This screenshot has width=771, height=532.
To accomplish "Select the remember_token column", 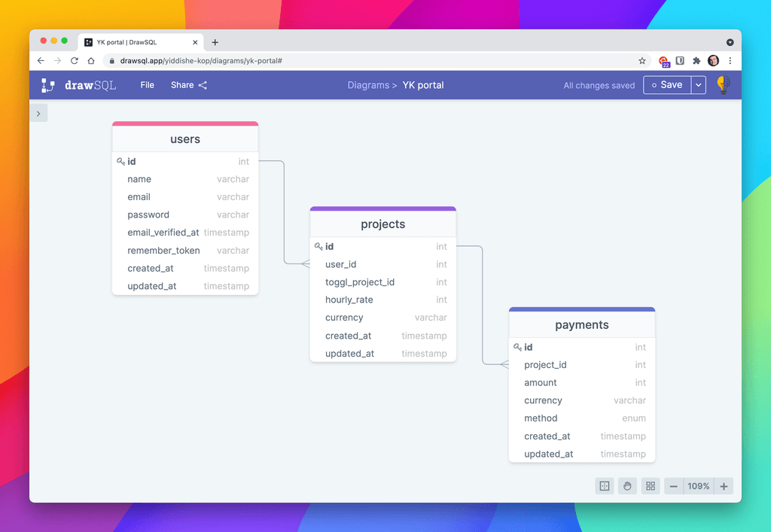I will pos(185,251).
